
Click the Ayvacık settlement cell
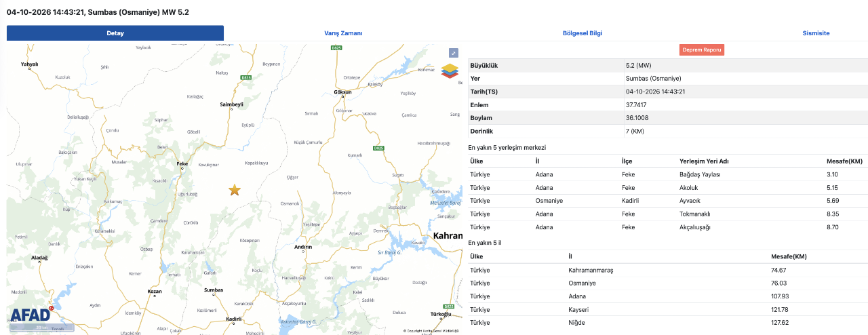pos(692,201)
